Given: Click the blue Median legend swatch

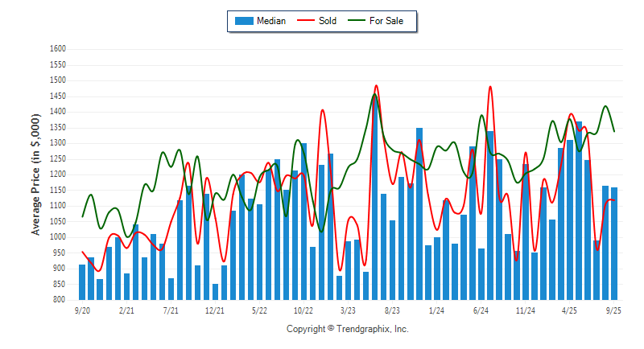Looking at the screenshot, I should pyautogui.click(x=244, y=21).
